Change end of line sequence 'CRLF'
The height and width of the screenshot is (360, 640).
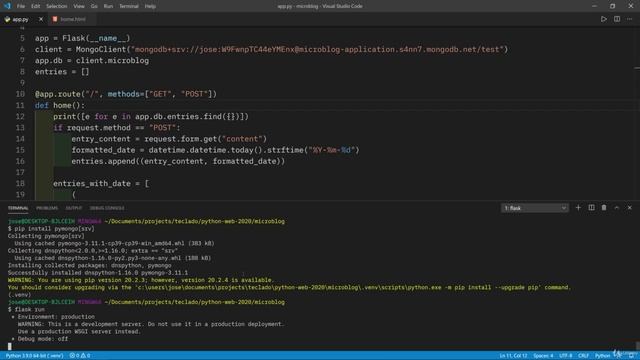tap(584, 356)
